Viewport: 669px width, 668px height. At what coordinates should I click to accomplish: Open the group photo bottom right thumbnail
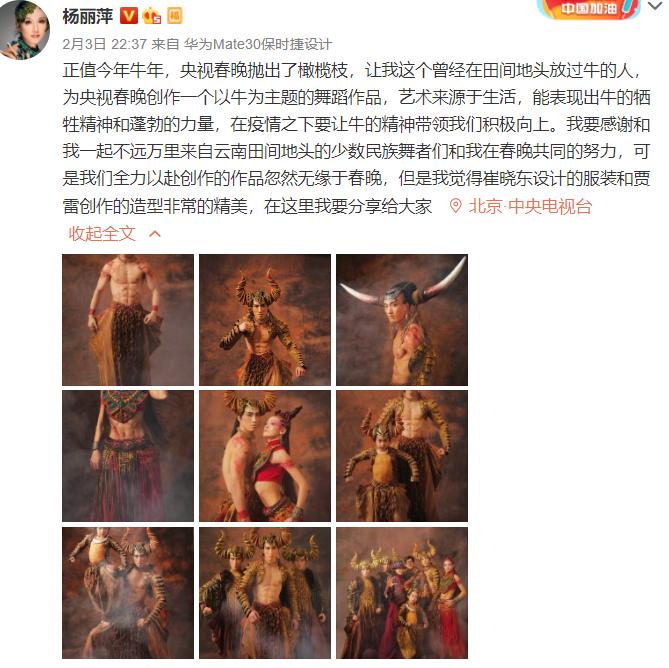tap(402, 593)
